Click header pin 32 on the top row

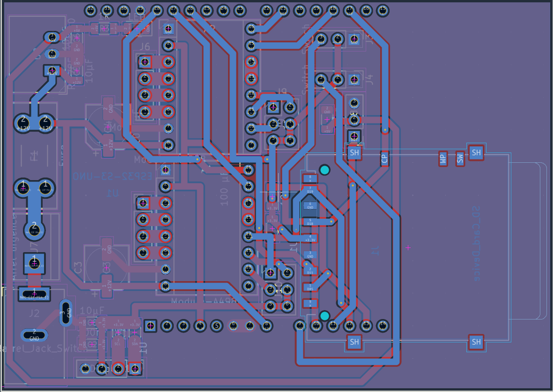91,10
